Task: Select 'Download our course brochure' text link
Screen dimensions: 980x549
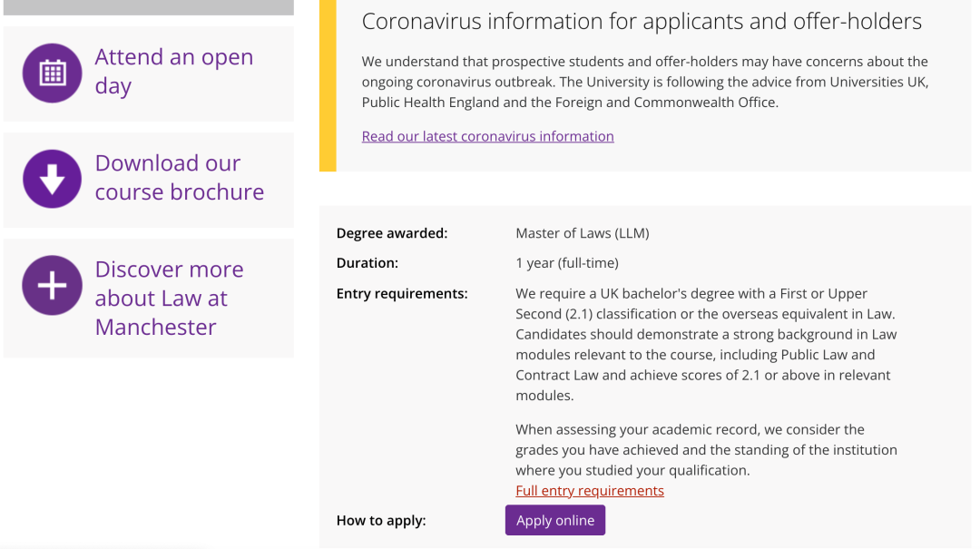Action: click(180, 178)
